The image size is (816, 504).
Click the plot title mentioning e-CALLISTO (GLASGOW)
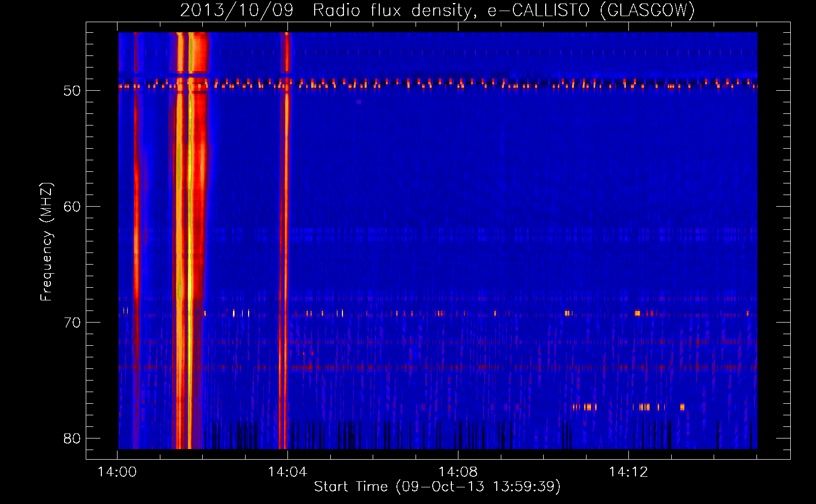pos(437,10)
